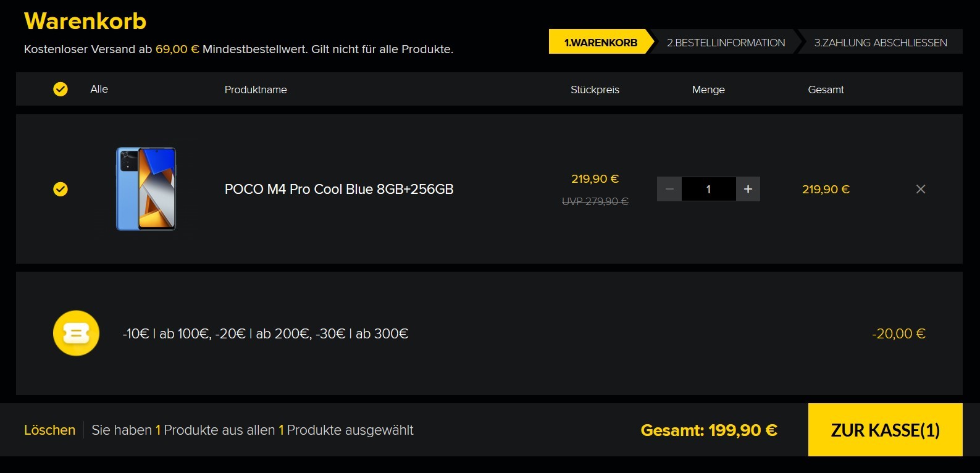980x473 pixels.
Task: Uncheck the POCO M4 Pro item checkbox
Action: (61, 189)
